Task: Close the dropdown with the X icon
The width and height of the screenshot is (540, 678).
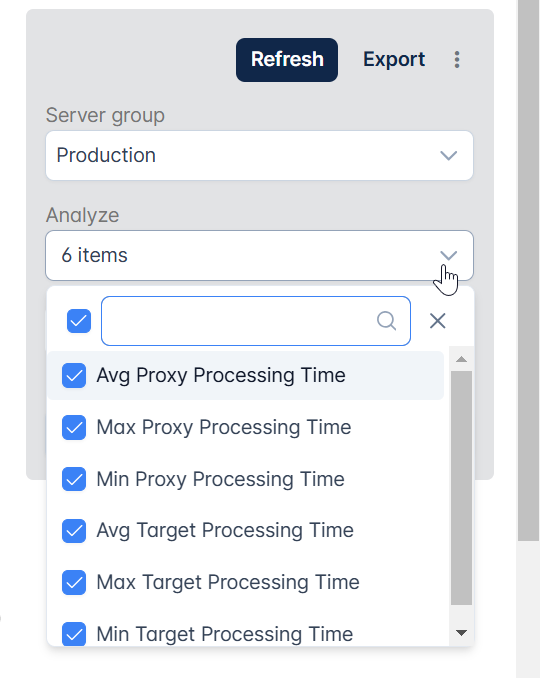Action: (x=438, y=321)
